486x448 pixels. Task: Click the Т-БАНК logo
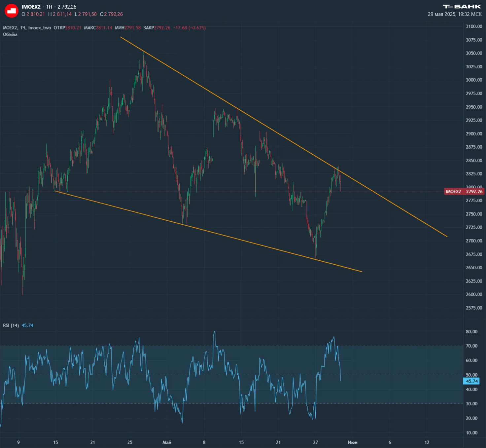click(462, 7)
